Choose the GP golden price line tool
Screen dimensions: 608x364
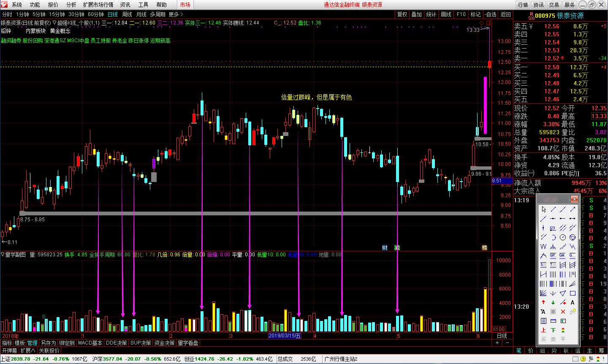coord(553,256)
